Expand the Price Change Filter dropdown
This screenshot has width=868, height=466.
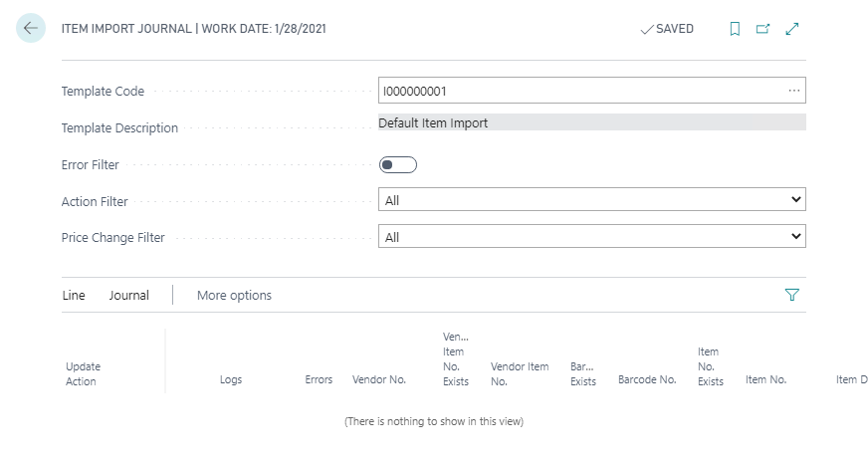(592, 237)
